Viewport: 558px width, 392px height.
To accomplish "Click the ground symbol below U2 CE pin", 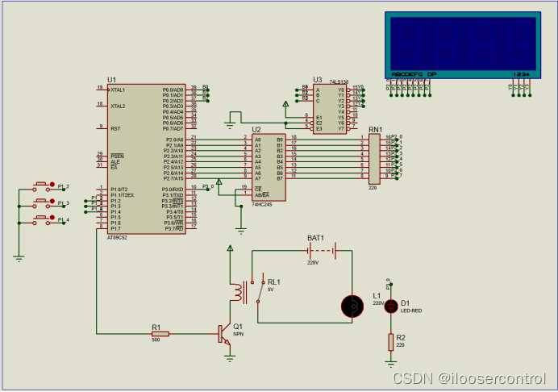I will (241, 231).
